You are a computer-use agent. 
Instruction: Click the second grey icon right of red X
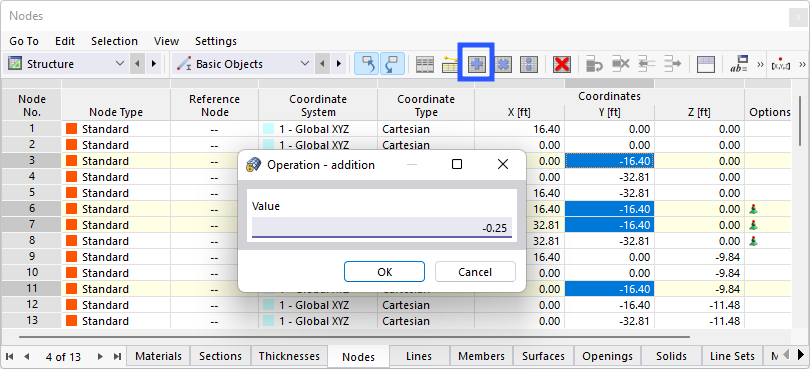[620, 64]
